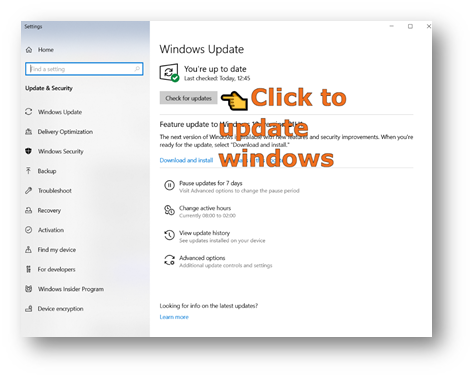Click the history icon for View update history
Viewport: 474px width, 379px height.
(169, 235)
